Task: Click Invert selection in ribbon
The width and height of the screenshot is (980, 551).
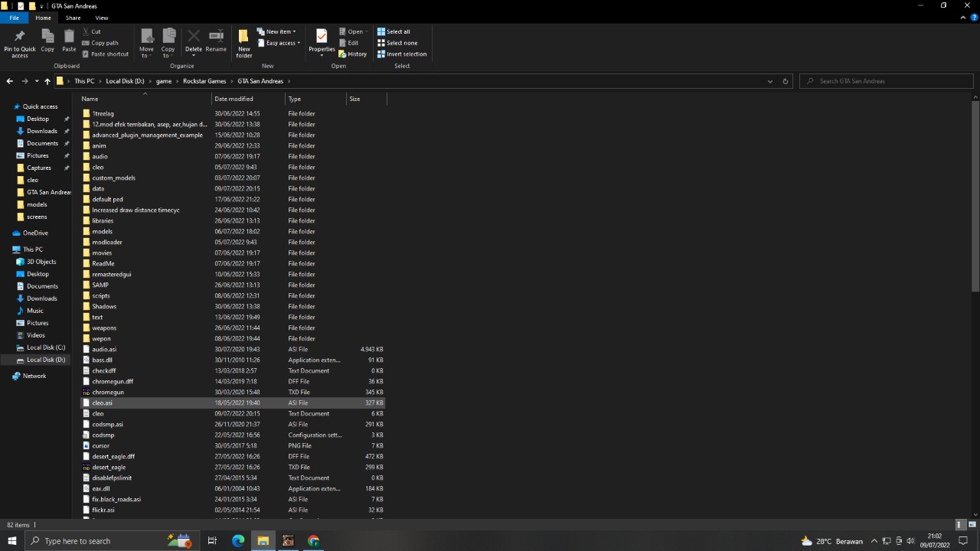Action: click(402, 54)
